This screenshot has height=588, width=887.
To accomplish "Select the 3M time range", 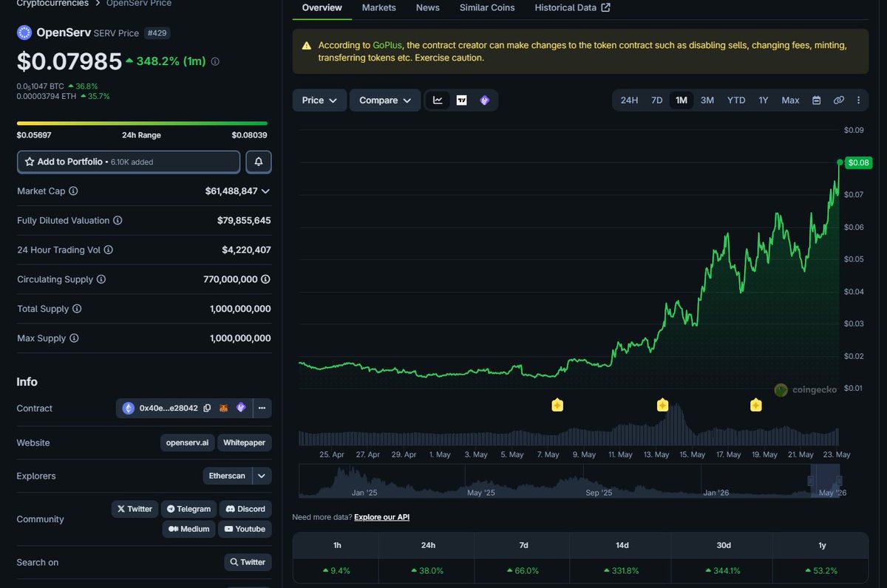I will click(707, 100).
